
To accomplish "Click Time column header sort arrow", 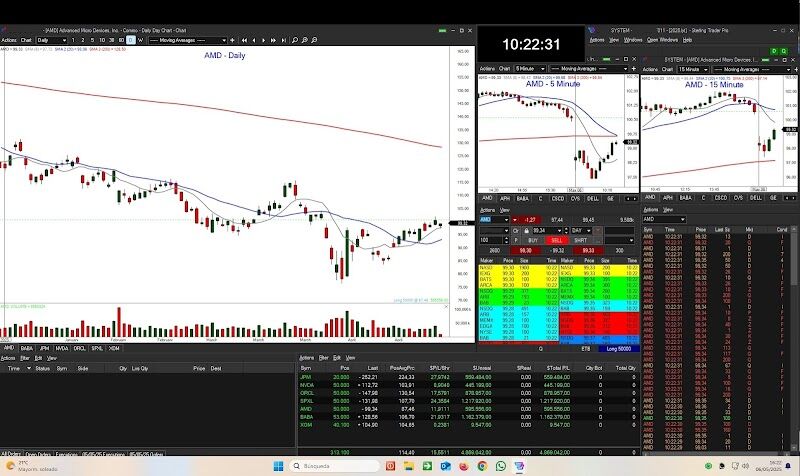I will coord(29,368).
